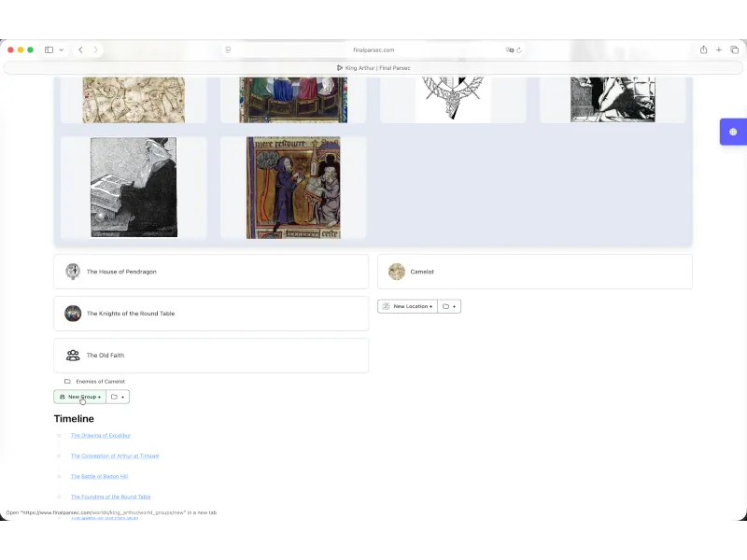The image size is (747, 560).
Task: Open the tab list chevron near sidebar icon
Action: click(62, 50)
